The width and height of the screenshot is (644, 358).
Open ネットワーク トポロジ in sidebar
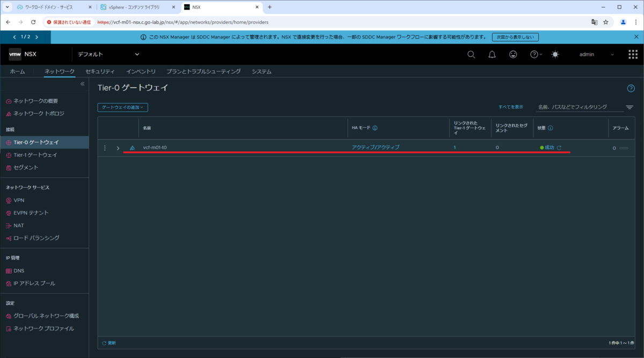pyautogui.click(x=39, y=113)
